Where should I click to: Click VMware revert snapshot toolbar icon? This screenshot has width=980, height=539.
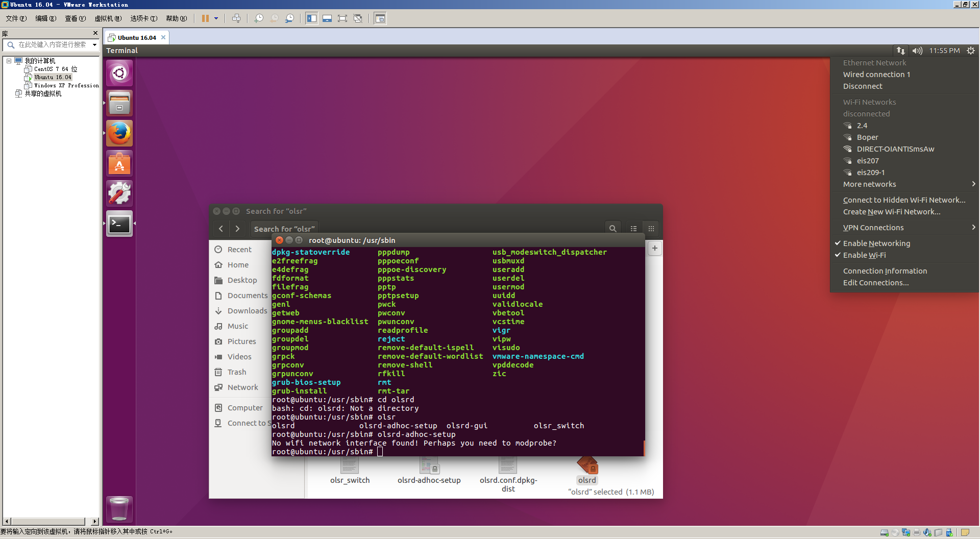(274, 18)
